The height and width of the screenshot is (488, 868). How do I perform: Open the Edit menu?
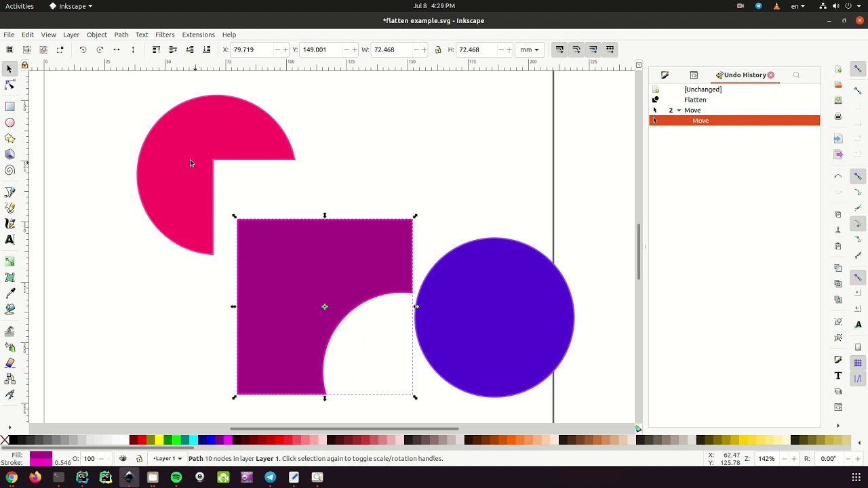point(27,35)
